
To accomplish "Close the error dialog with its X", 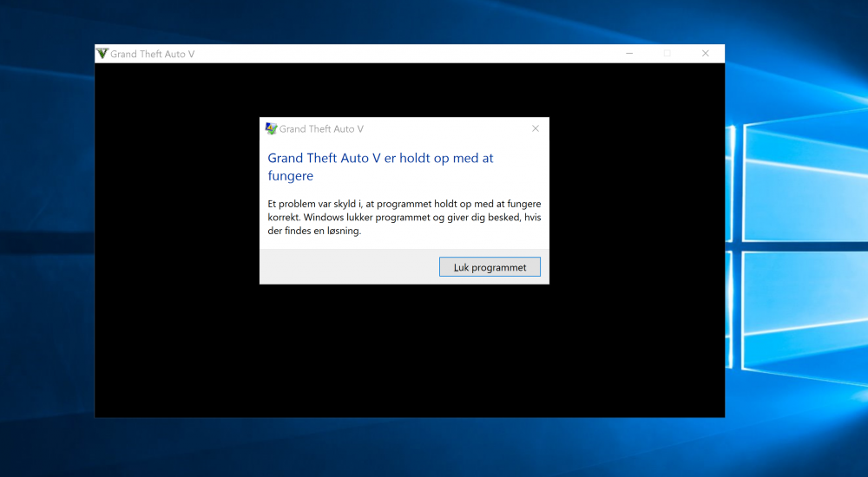I will (536, 128).
